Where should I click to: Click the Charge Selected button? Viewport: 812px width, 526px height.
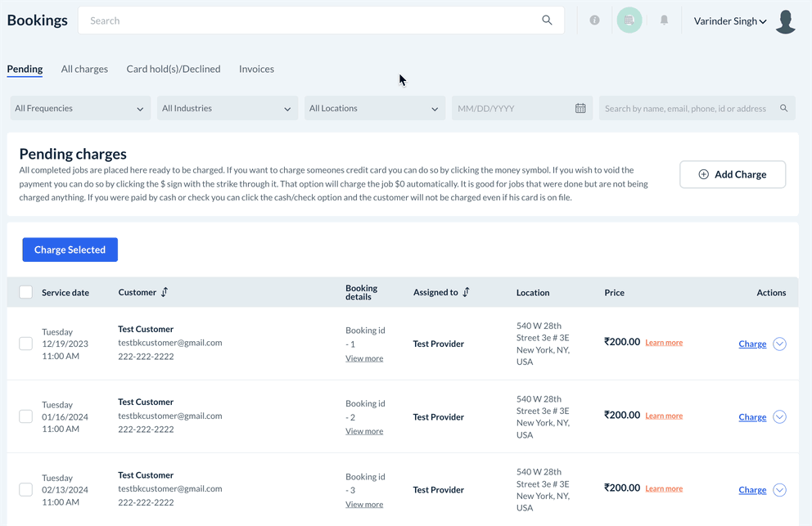[x=70, y=250]
